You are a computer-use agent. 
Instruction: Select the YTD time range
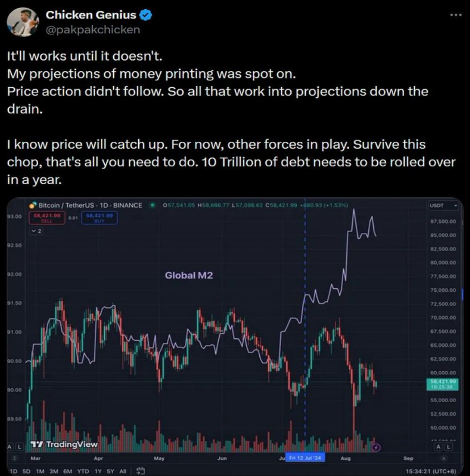(83, 470)
